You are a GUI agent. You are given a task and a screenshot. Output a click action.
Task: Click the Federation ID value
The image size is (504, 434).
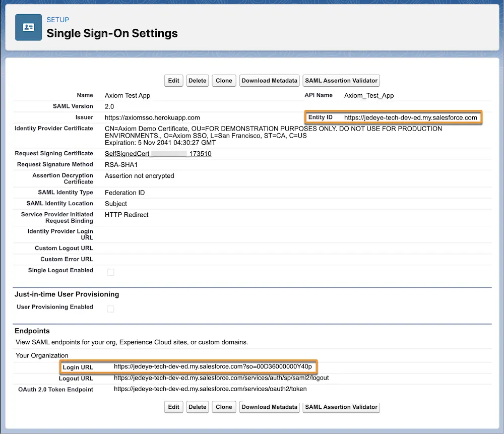pos(124,193)
